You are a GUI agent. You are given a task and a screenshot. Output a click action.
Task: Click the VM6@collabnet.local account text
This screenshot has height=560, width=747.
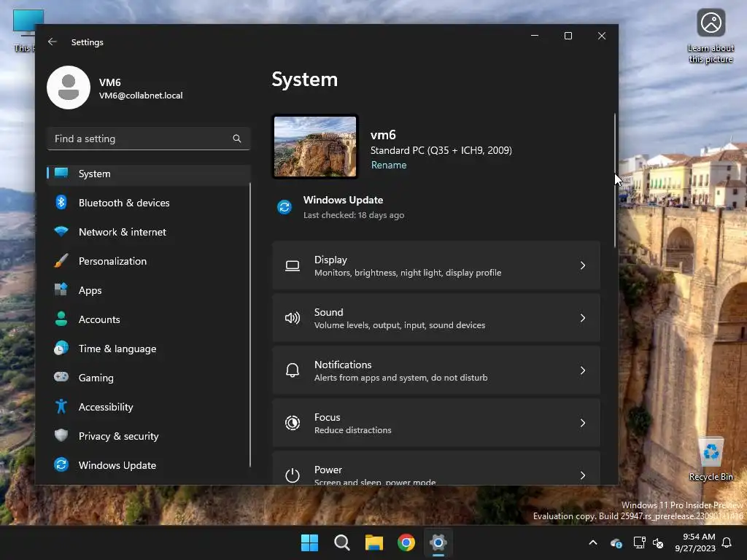(x=141, y=96)
